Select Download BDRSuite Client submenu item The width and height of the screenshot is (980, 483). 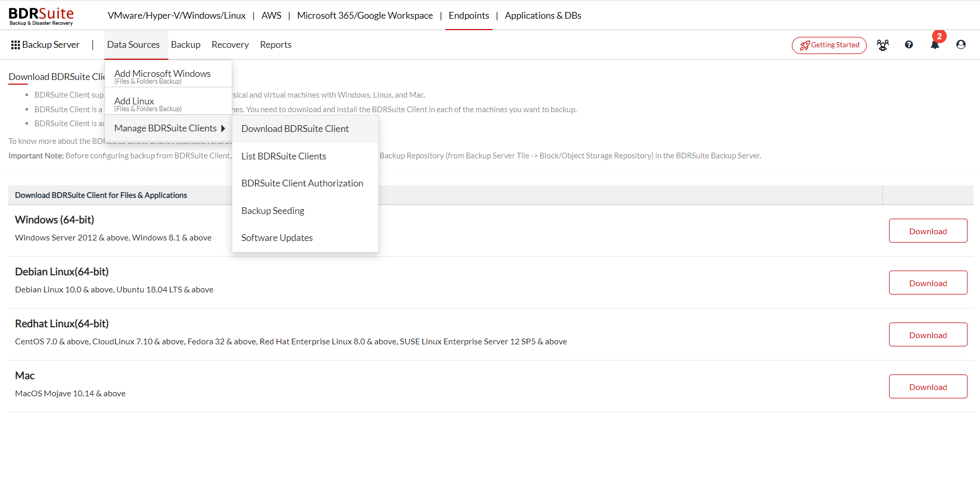pyautogui.click(x=305, y=129)
